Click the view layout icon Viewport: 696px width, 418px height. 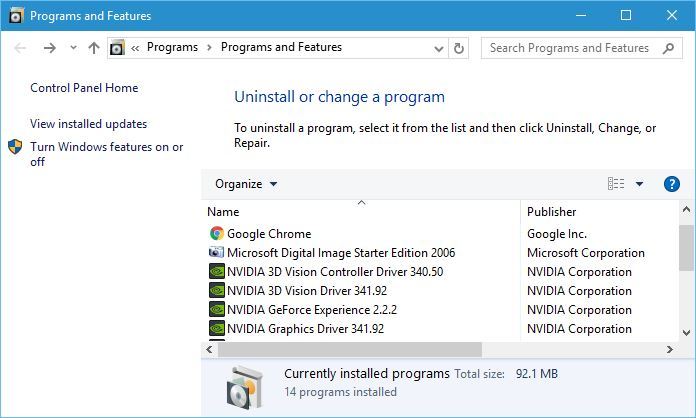pyautogui.click(x=616, y=184)
